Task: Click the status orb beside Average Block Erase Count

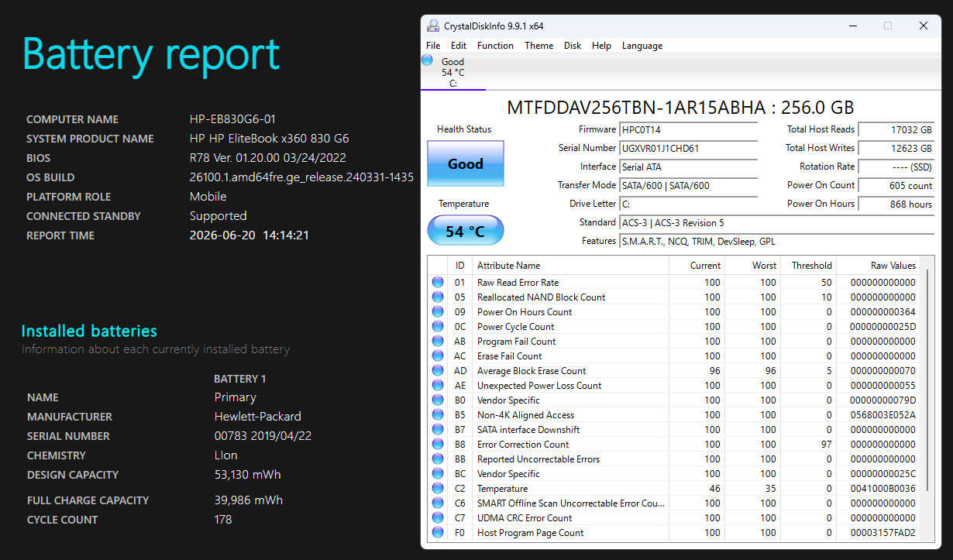Action: [x=438, y=371]
